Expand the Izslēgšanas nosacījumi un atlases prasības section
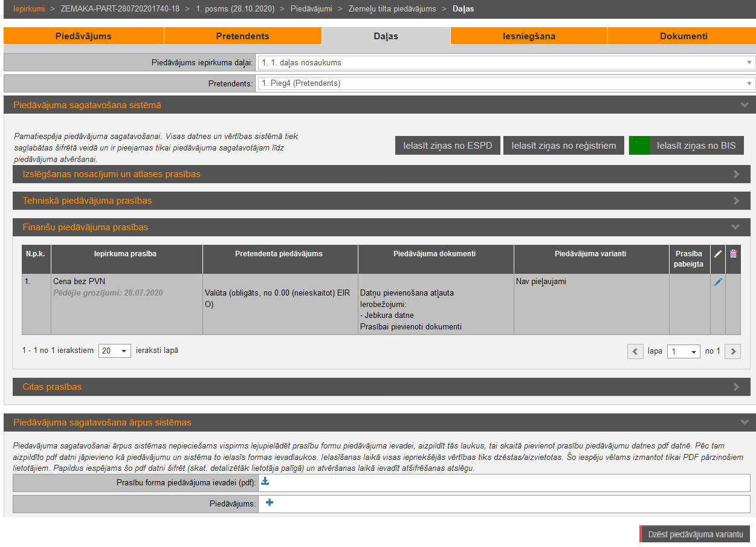Screen dimensions: 756x547 tap(381, 174)
